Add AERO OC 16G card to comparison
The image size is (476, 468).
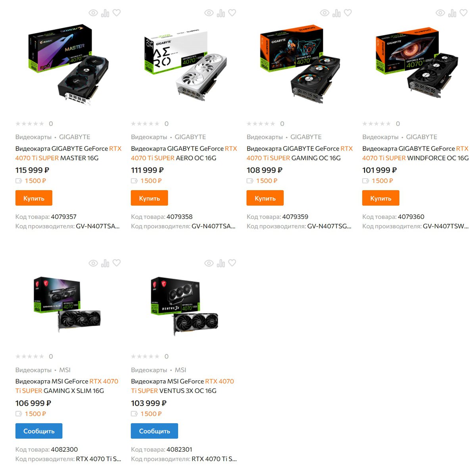(x=221, y=13)
